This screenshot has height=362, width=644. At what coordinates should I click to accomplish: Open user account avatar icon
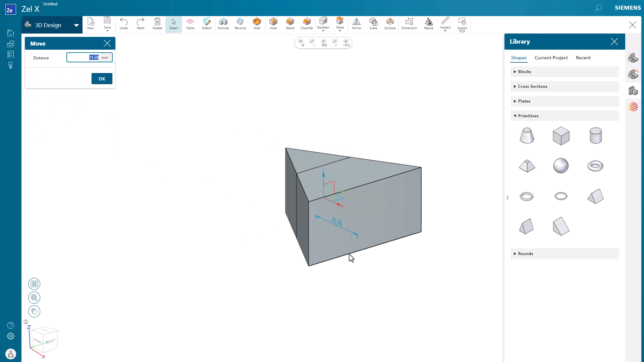point(11,354)
